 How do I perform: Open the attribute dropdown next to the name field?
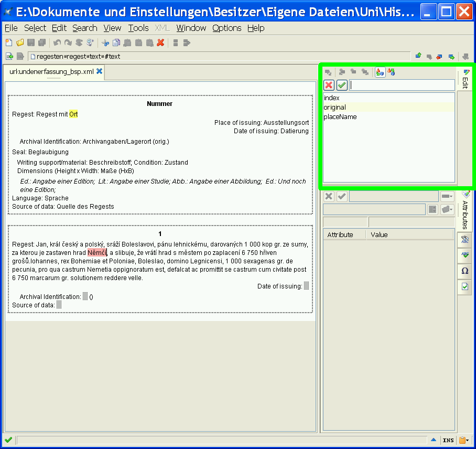point(447,196)
